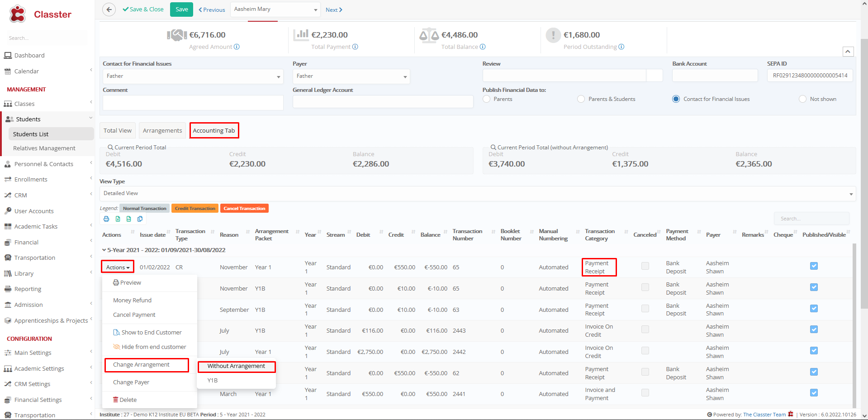Select Without Arrangement submenu option
The image size is (868, 420).
tap(236, 366)
